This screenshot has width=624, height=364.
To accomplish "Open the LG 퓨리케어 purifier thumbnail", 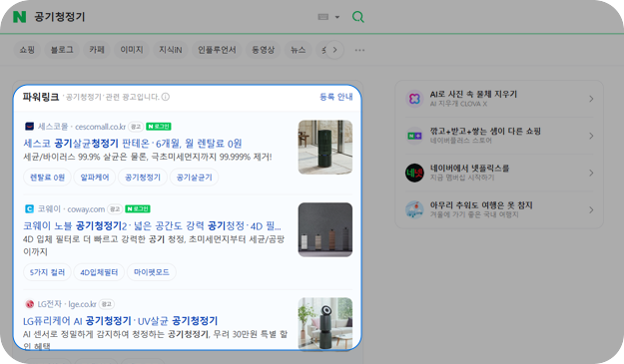I will pyautogui.click(x=325, y=324).
